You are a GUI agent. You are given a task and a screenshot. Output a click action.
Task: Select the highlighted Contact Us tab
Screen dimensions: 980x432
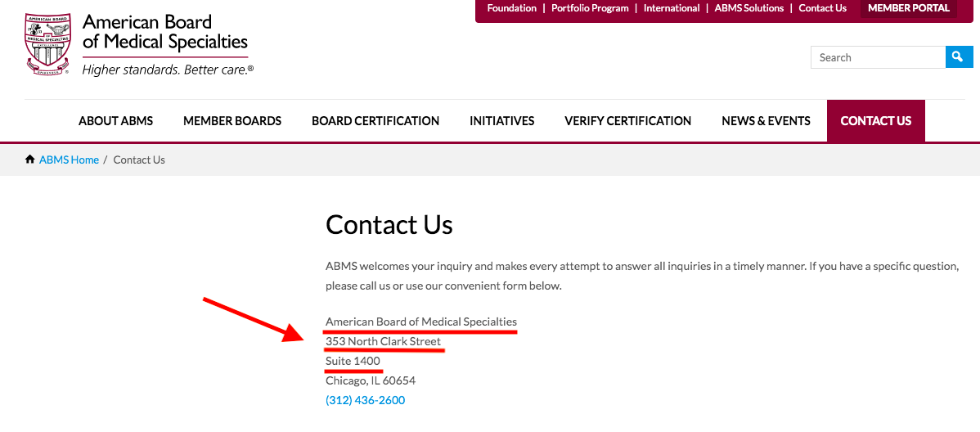click(x=875, y=121)
